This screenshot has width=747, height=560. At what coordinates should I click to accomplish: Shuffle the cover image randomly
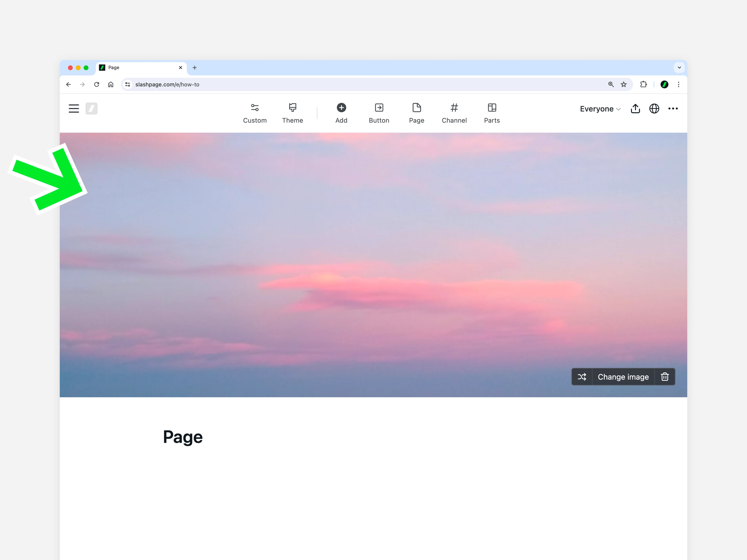582,377
